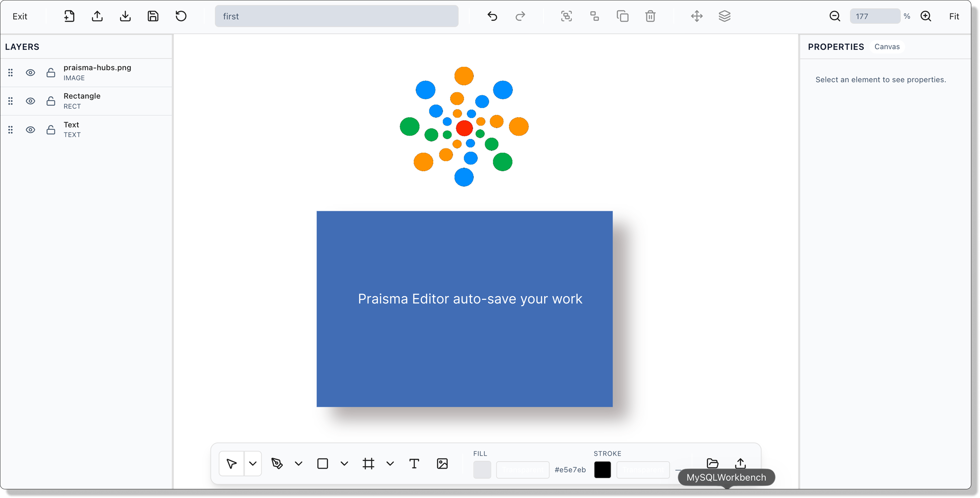Zoom in with the magnifier plus icon
980x498 pixels.
(927, 16)
